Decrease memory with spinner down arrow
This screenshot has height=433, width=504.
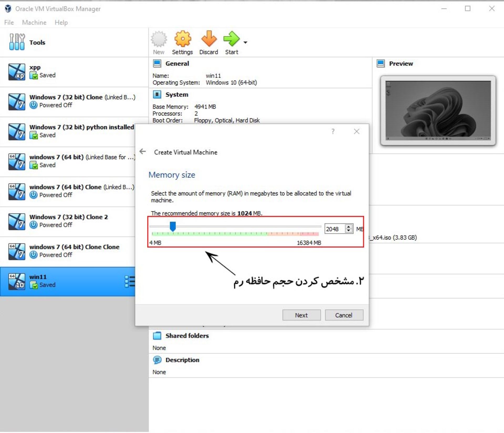click(x=349, y=231)
